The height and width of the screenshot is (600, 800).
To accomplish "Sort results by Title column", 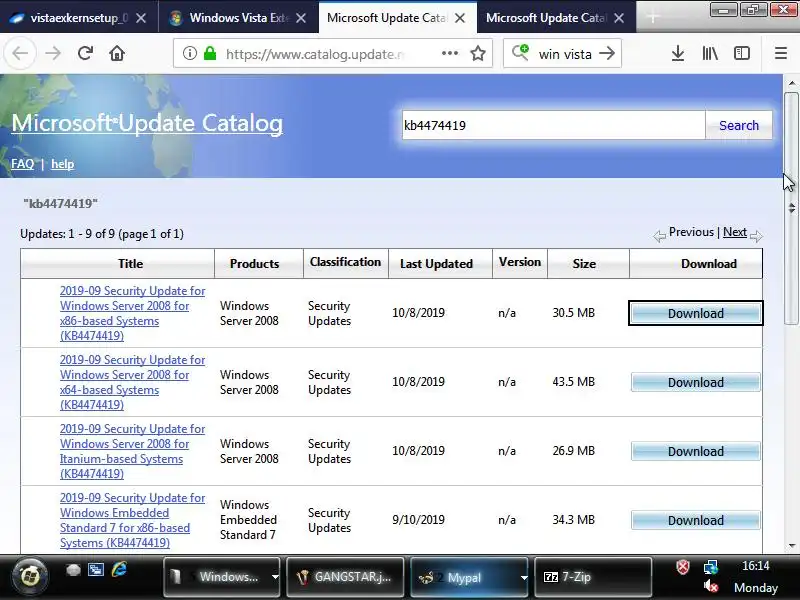I will [x=130, y=264].
